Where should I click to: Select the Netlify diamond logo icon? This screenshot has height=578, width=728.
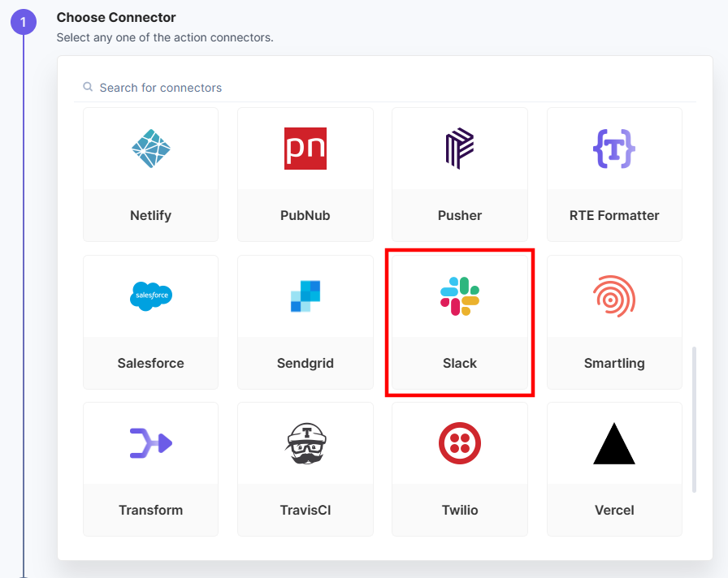(150, 148)
